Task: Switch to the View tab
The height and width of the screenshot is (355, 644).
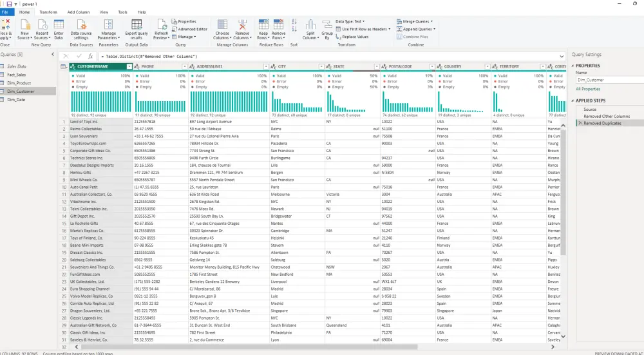Action: click(104, 12)
